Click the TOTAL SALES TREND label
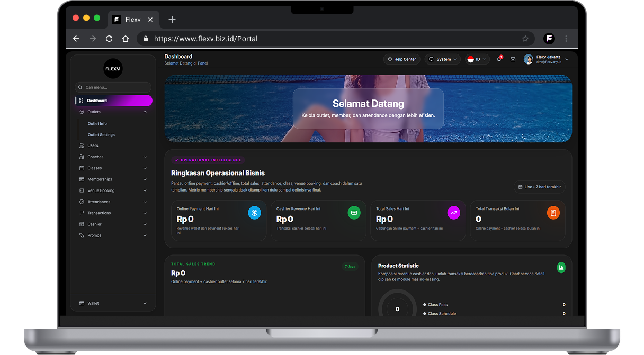The image size is (644, 355). pos(193,264)
